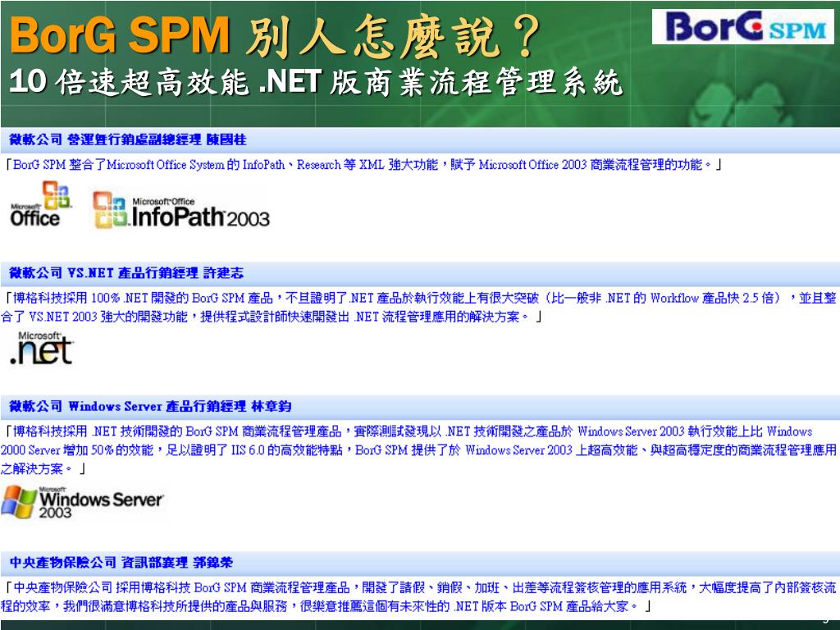The width and height of the screenshot is (840, 630).
Task: Click the line starting '2000 Server 增加 50% 的效能'
Action: [418, 450]
